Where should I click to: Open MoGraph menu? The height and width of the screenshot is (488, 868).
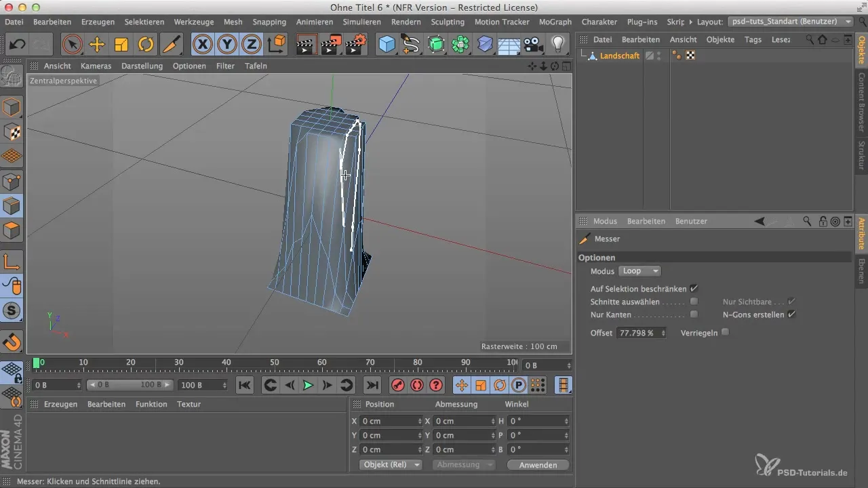pos(555,22)
